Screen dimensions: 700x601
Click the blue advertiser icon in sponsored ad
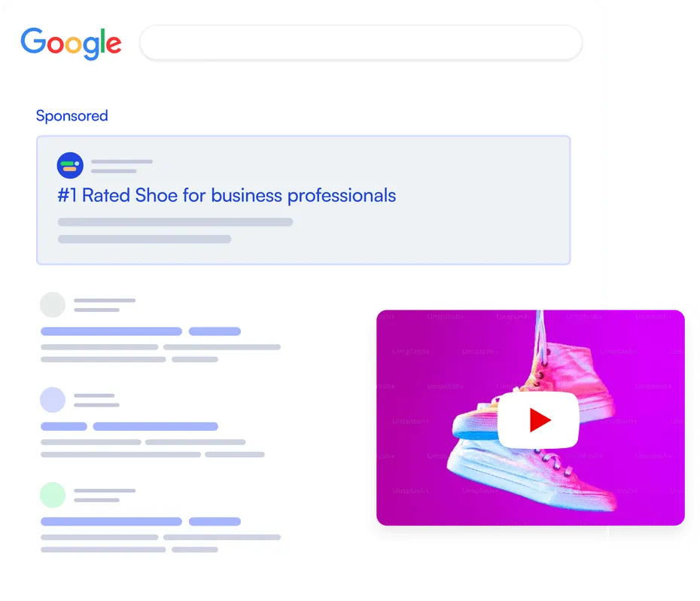click(70, 166)
